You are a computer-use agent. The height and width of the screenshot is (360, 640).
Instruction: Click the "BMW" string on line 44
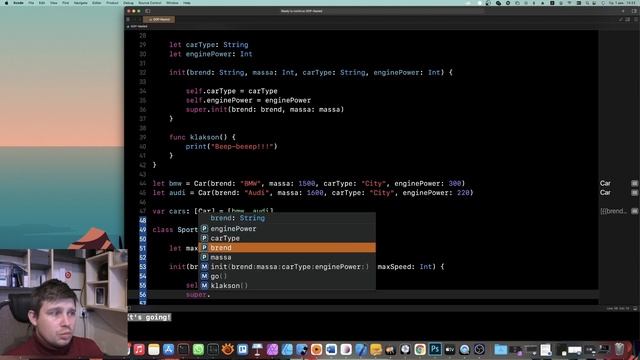click(x=251, y=183)
